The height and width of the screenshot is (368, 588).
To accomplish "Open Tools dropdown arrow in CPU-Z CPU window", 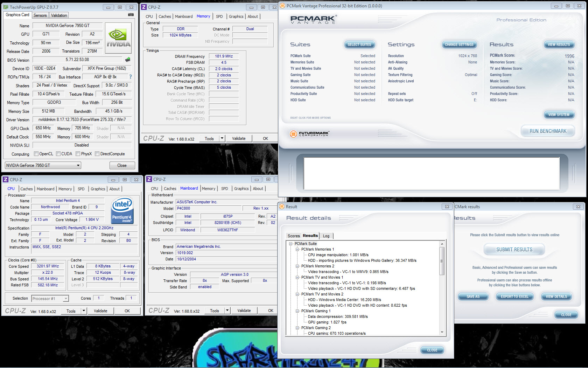I will [84, 311].
